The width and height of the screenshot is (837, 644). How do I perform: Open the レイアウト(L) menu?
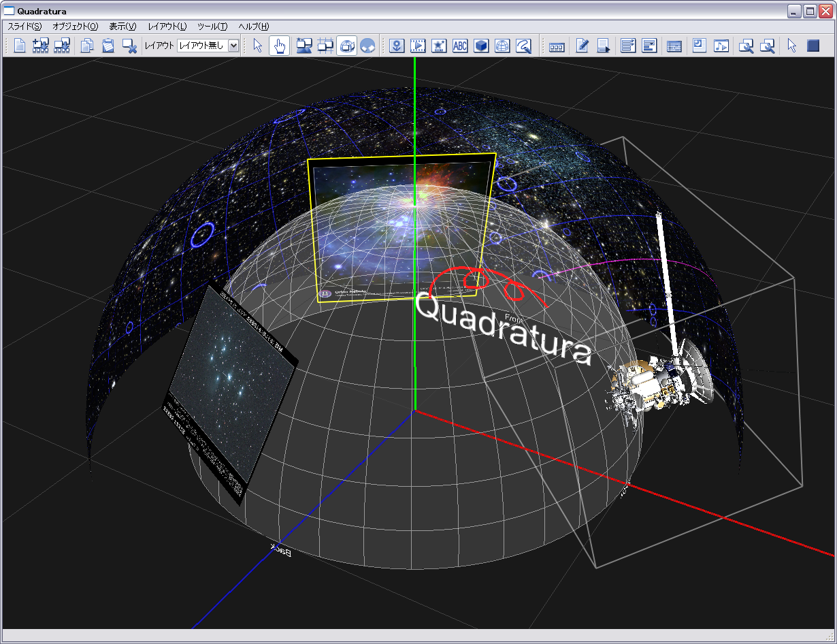click(x=167, y=27)
